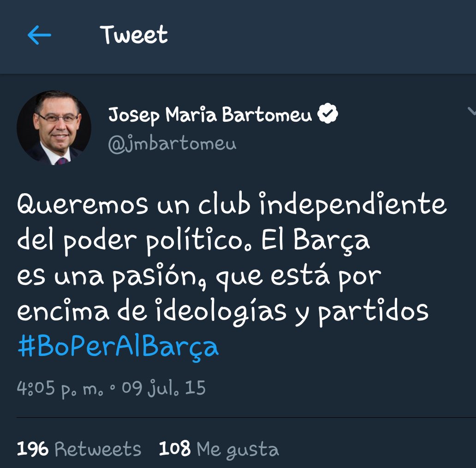This screenshot has height=468, width=476.
Task: Open the Josep Maria Bartomeu display name
Action: [210, 115]
